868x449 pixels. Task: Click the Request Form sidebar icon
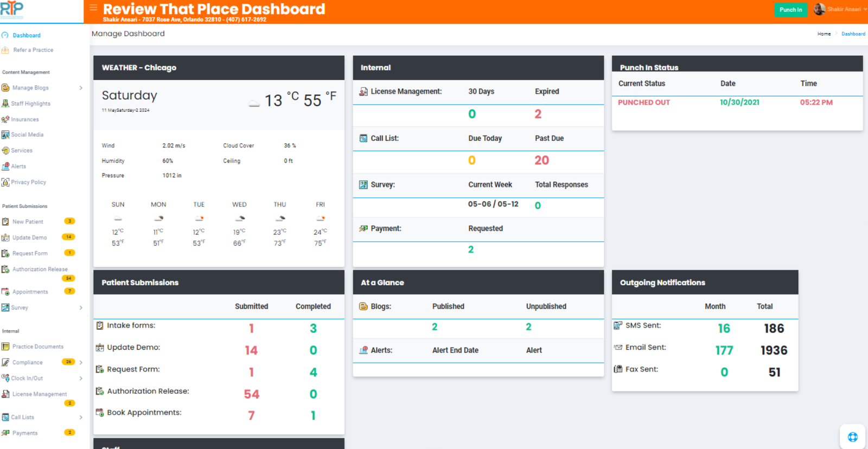point(5,253)
